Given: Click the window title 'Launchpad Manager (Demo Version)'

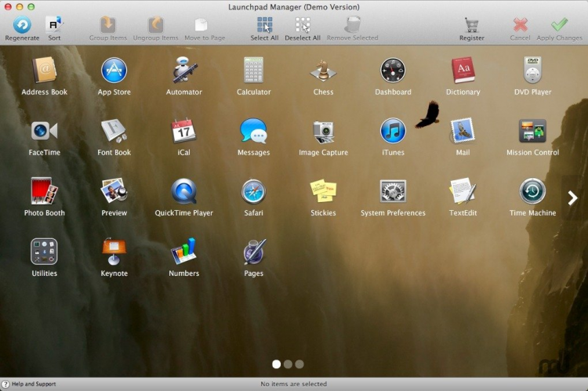Looking at the screenshot, I should click(x=294, y=7).
